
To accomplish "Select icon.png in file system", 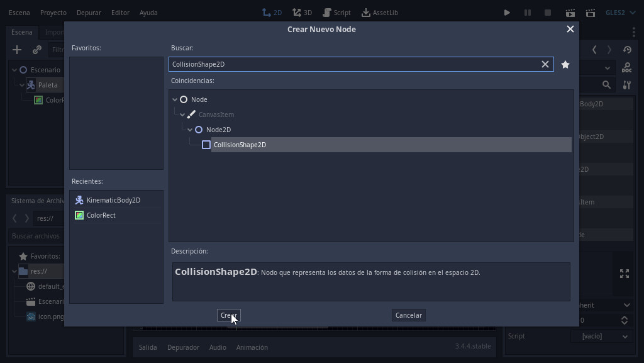I will click(51, 316).
